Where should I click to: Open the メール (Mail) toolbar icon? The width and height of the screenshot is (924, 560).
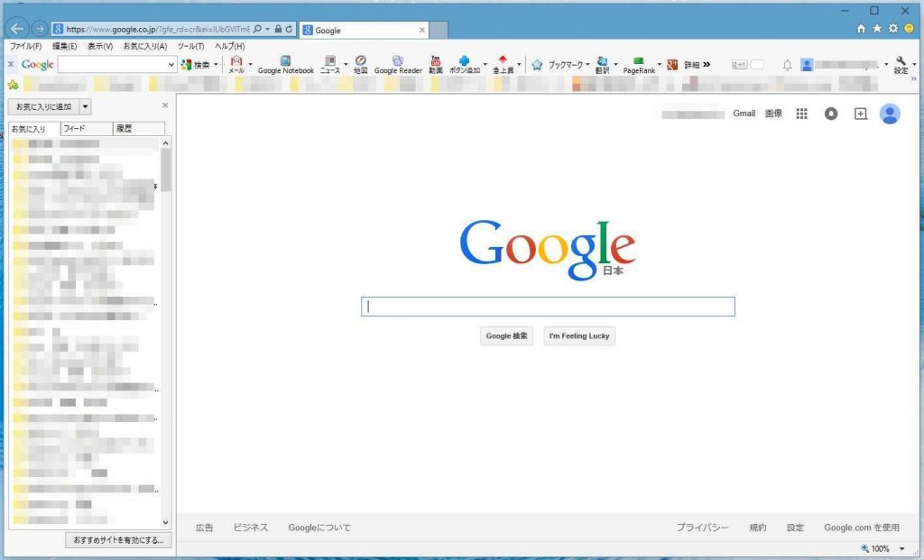click(236, 64)
